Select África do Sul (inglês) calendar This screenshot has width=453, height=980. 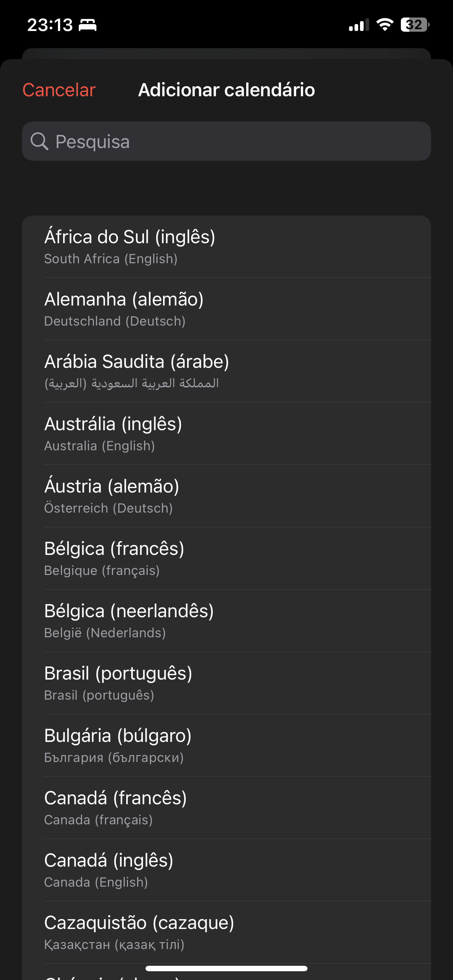[226, 246]
